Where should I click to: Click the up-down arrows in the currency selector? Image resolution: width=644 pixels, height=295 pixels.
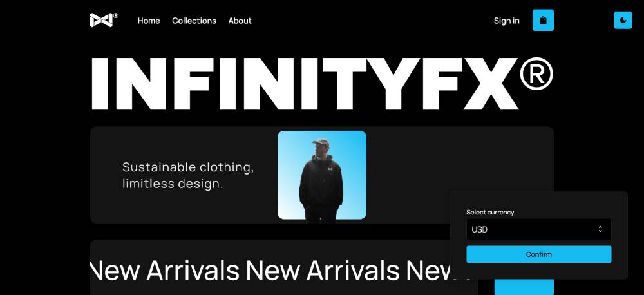600,229
